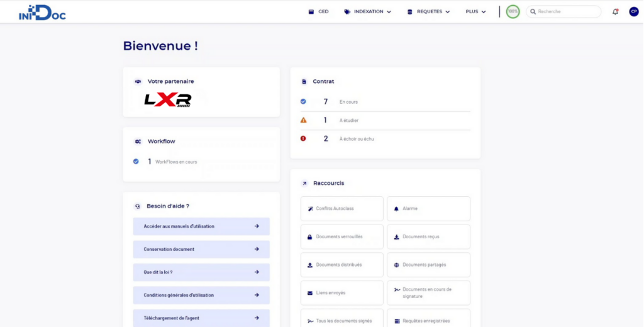
Task: Expand the REQUETES dropdown menu
Action: (428, 11)
